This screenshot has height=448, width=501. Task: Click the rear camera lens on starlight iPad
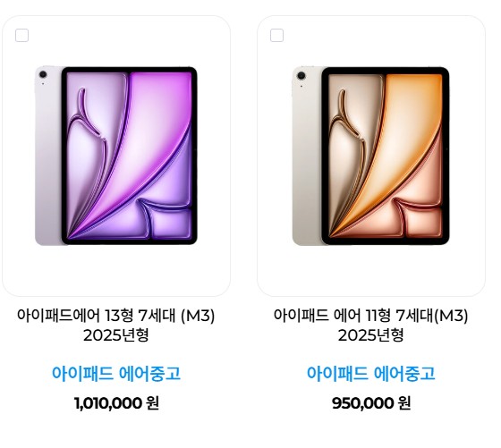pyautogui.click(x=301, y=76)
